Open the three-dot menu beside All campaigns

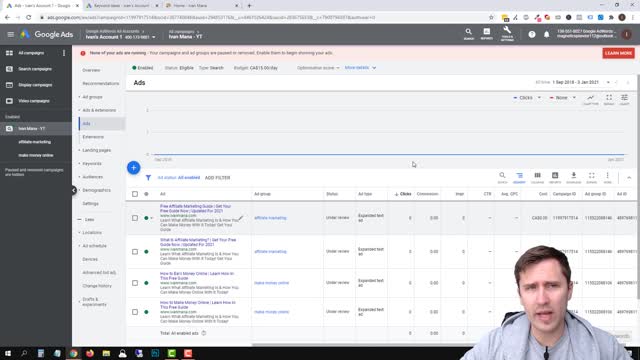pos(64,53)
